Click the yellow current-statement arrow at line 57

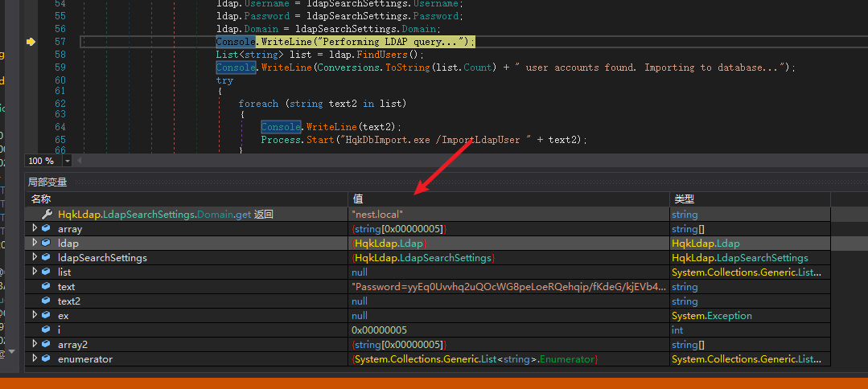click(31, 42)
